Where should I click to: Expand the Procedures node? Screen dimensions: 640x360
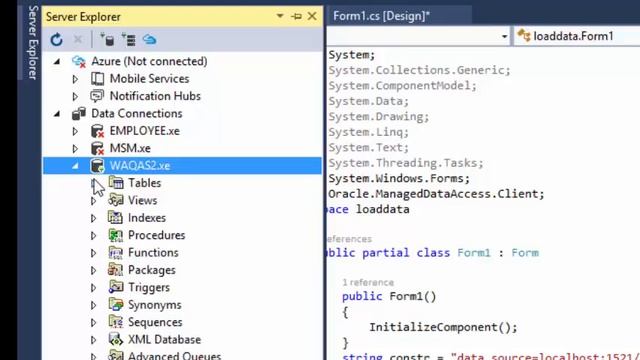point(93,236)
